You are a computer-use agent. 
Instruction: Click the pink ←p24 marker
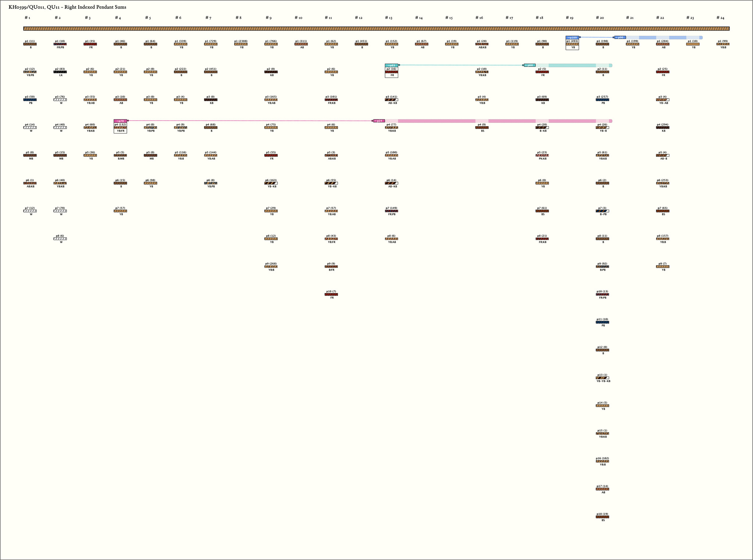pos(379,121)
